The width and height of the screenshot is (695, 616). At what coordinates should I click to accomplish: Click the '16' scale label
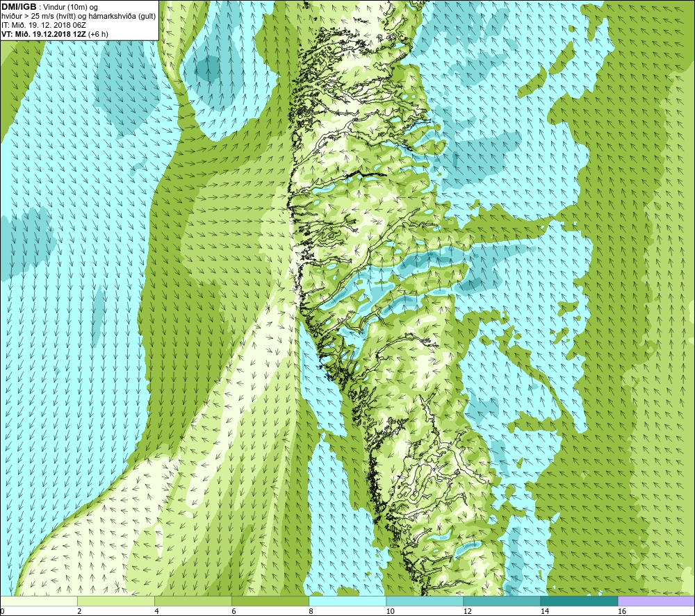[x=622, y=612]
